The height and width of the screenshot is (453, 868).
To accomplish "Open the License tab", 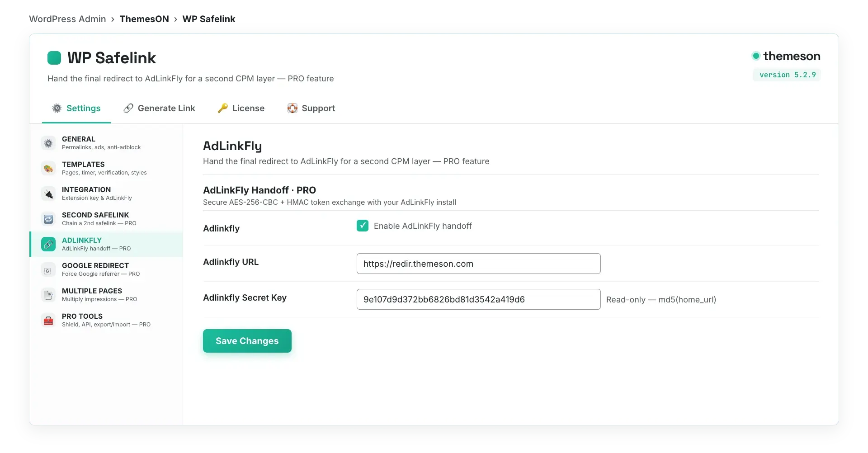I will tap(241, 108).
